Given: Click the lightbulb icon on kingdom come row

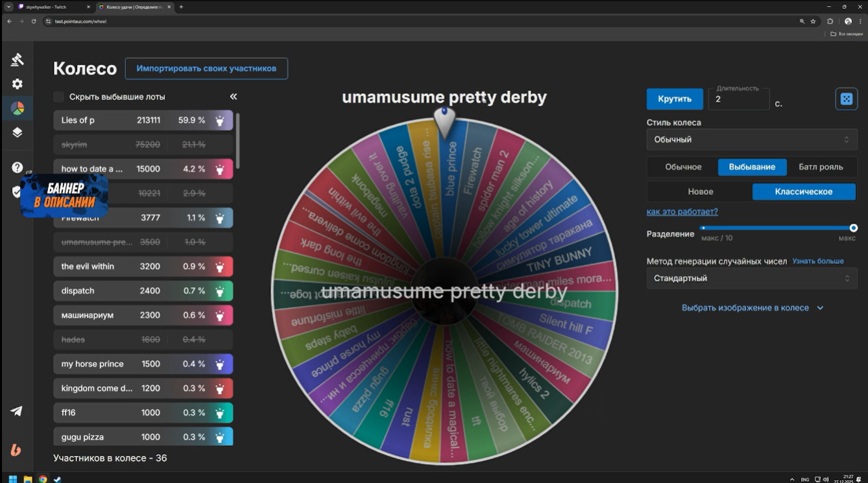Looking at the screenshot, I should click(x=220, y=388).
